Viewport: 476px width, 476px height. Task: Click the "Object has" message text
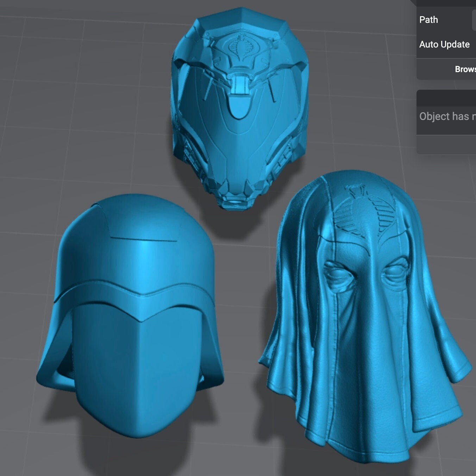(x=447, y=116)
